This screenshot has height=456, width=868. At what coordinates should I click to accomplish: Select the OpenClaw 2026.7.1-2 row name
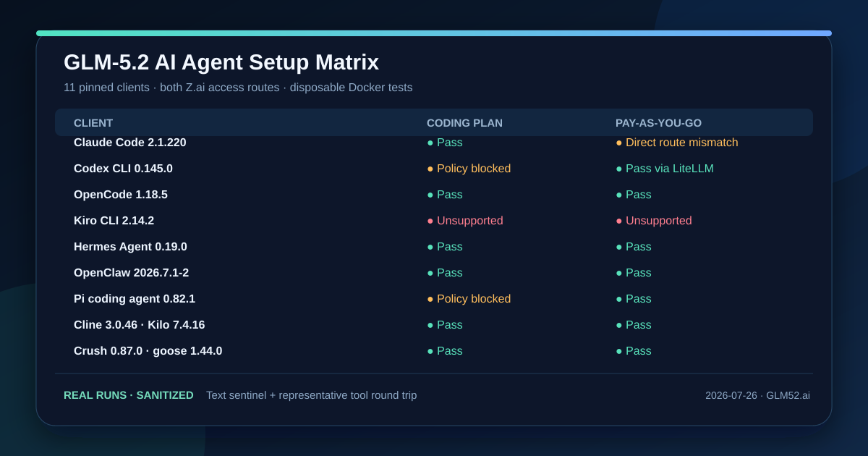pyautogui.click(x=131, y=273)
